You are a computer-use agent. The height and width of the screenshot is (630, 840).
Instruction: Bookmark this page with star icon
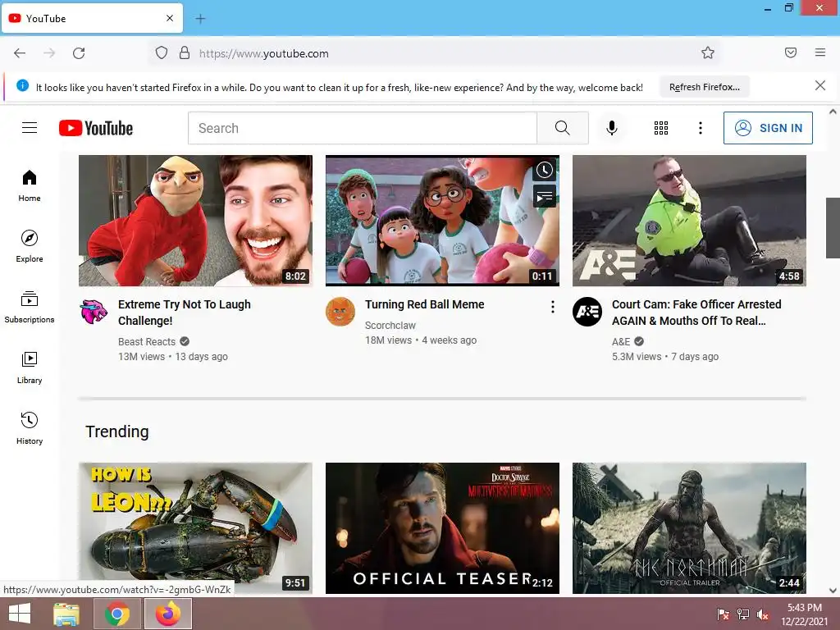point(708,52)
